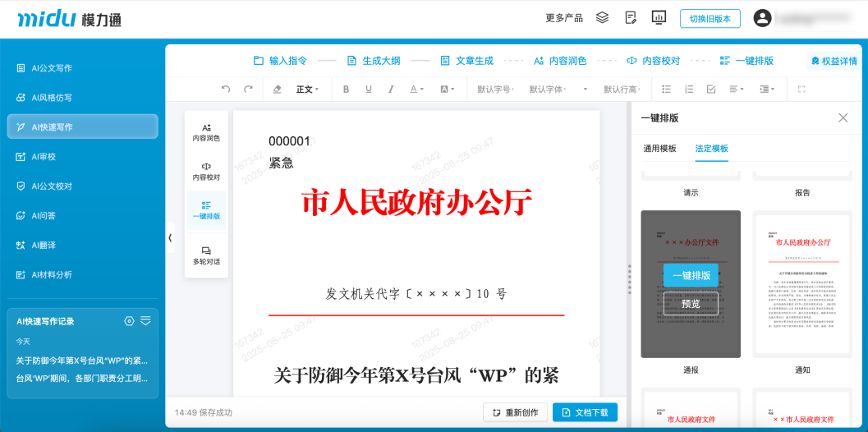Click 内容润色 in the floating side toolbar
868x432 pixels.
click(206, 132)
